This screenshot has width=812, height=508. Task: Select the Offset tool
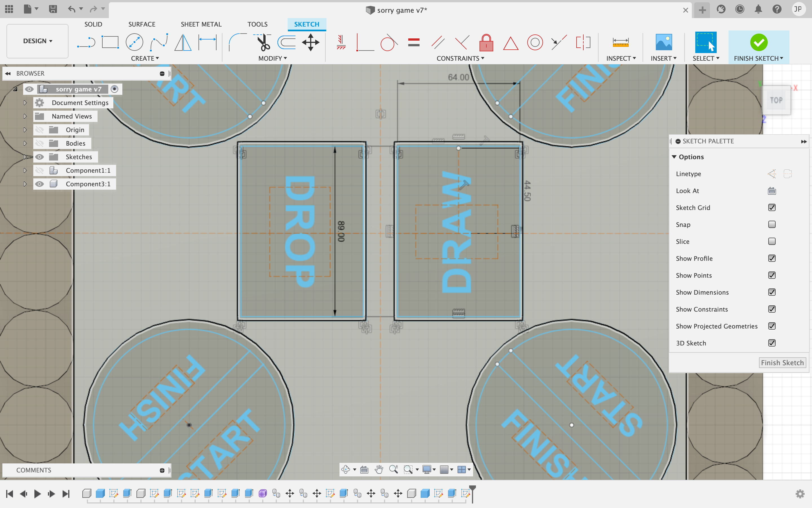coord(286,43)
